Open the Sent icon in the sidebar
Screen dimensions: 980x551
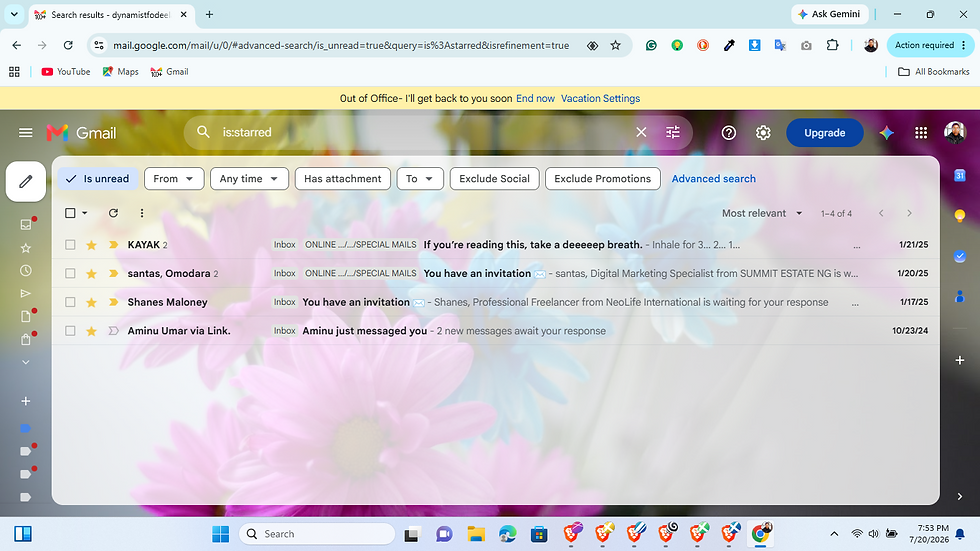pos(26,293)
